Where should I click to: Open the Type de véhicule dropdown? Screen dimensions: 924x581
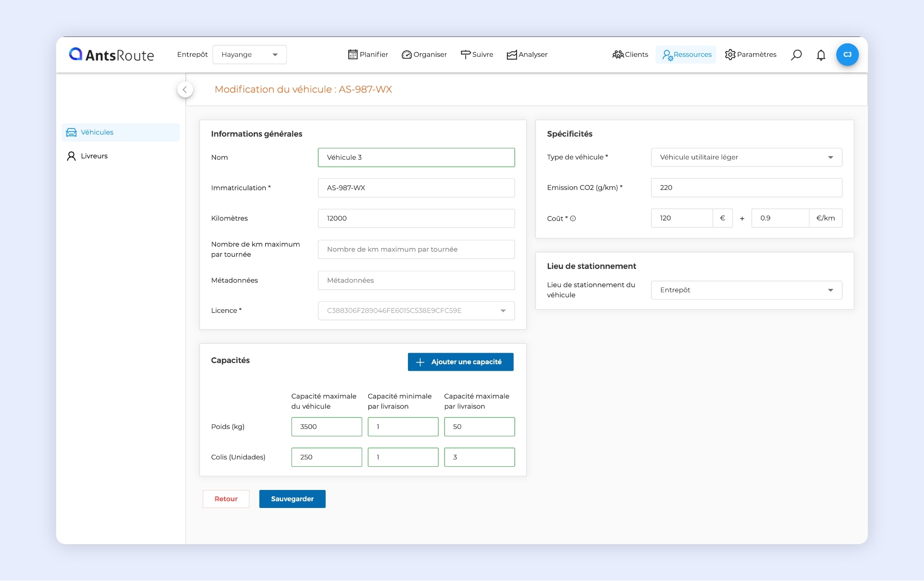746,157
